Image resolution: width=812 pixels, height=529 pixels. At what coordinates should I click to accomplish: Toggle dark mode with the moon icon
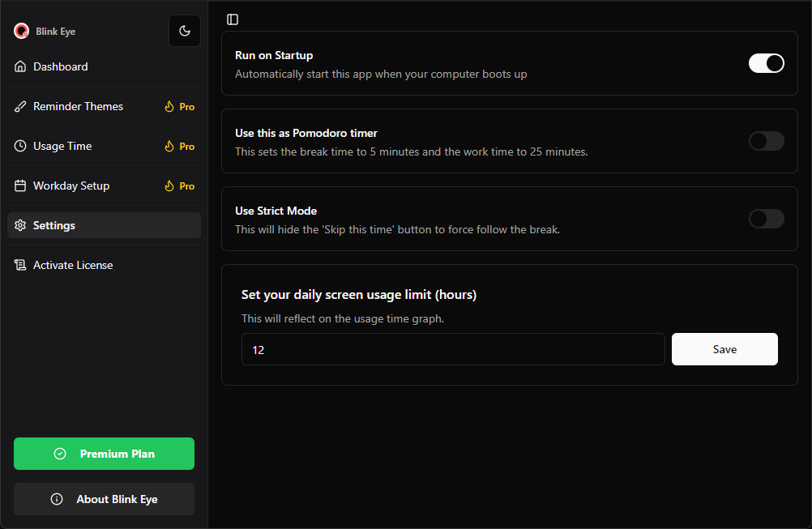(185, 31)
